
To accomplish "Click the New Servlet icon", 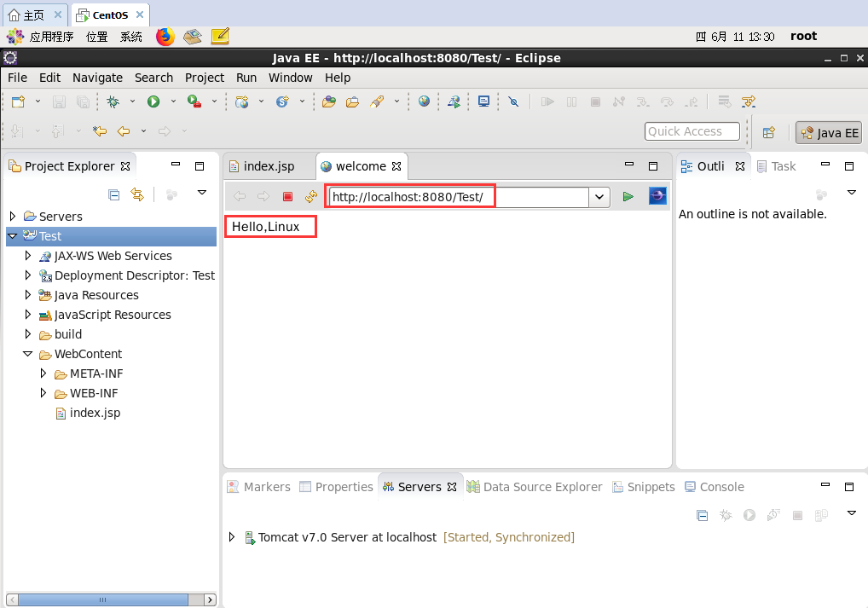I will pos(283,101).
